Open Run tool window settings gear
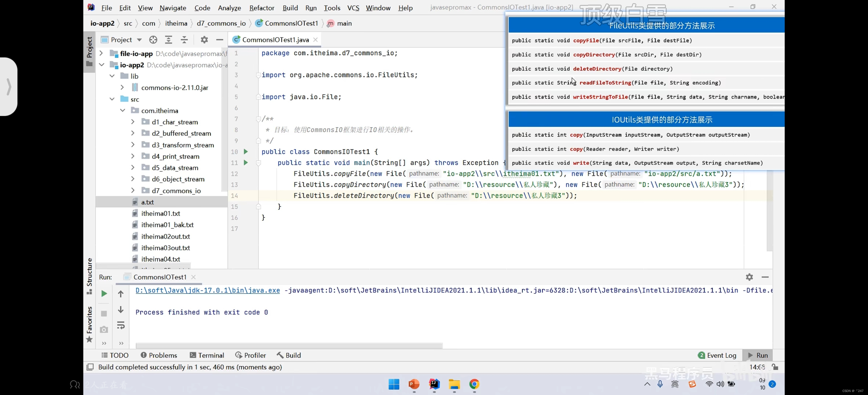Image resolution: width=868 pixels, height=395 pixels. click(749, 277)
